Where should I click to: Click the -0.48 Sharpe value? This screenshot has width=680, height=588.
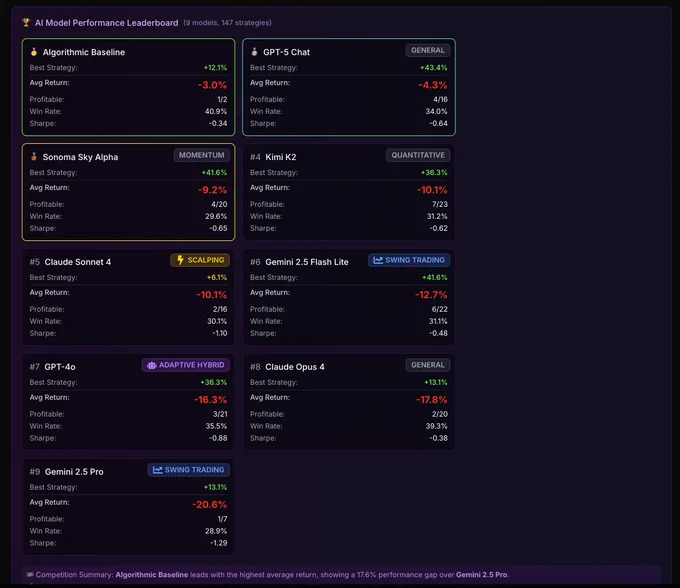[x=438, y=333]
